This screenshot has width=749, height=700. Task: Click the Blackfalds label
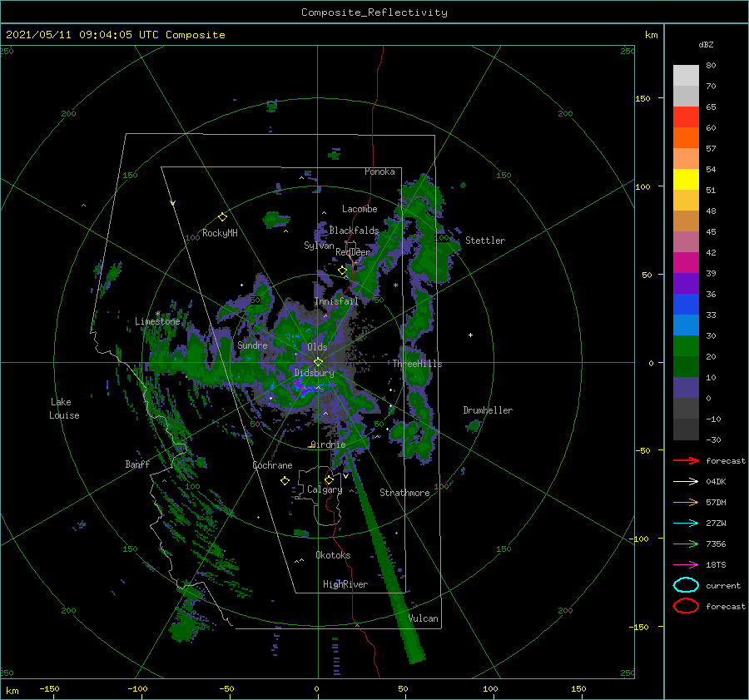354,231
